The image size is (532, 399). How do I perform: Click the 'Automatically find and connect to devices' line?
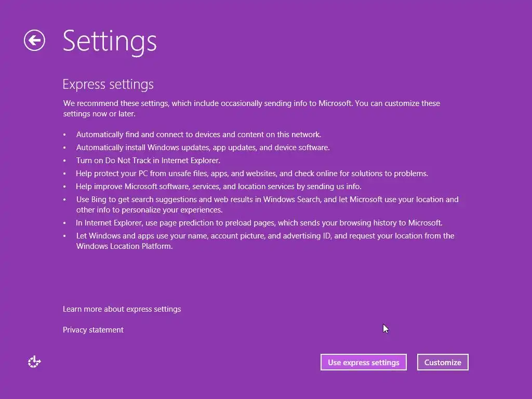pyautogui.click(x=198, y=135)
